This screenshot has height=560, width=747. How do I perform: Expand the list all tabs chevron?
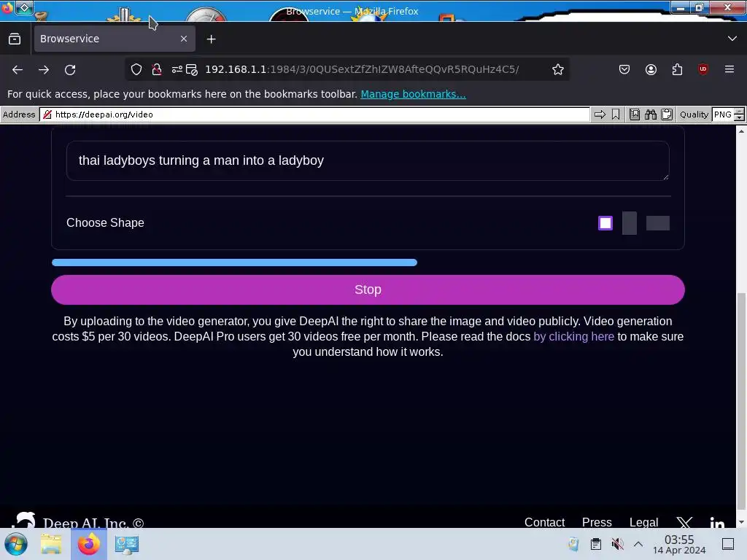[x=732, y=39]
